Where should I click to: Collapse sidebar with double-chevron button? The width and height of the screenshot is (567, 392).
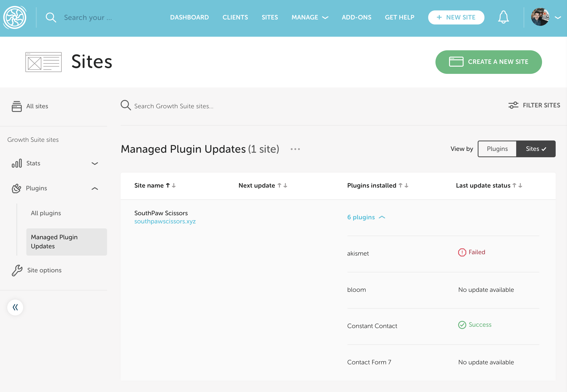coord(15,307)
